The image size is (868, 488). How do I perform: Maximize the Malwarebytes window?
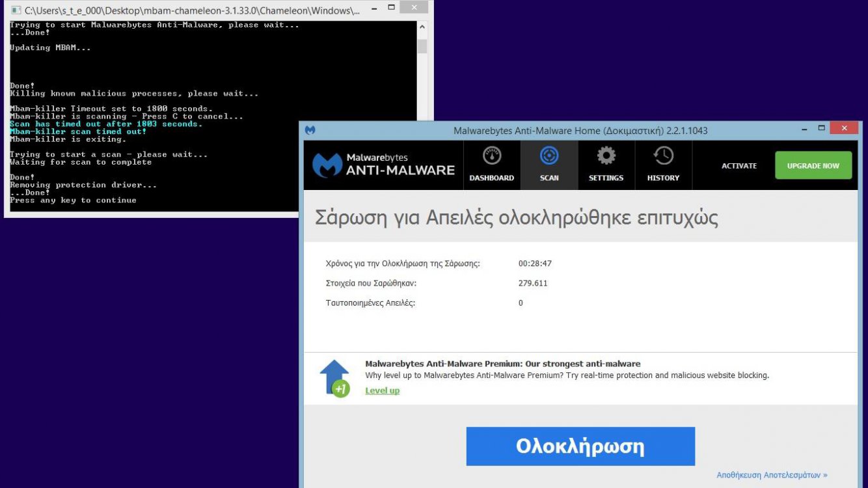point(821,128)
